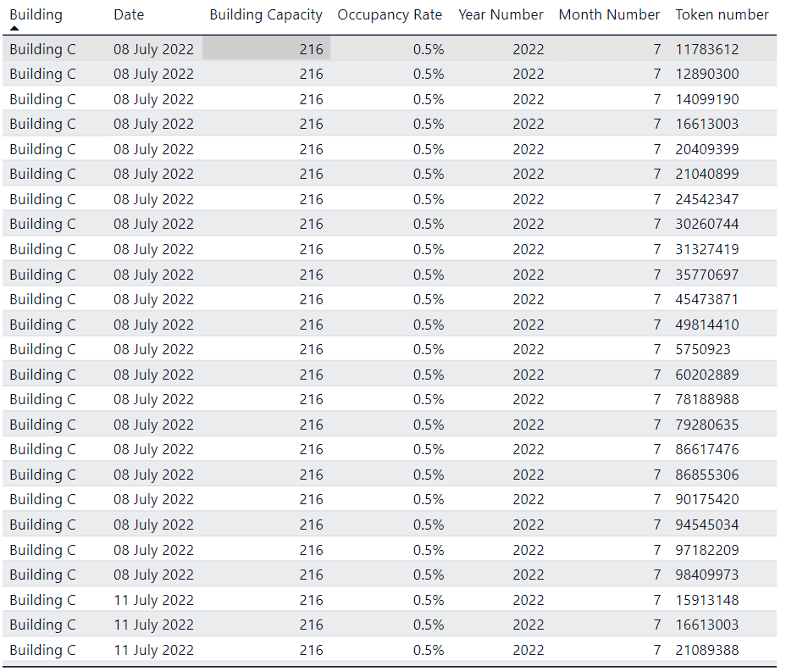Select token number 24542347
786x672 pixels.
(x=706, y=200)
